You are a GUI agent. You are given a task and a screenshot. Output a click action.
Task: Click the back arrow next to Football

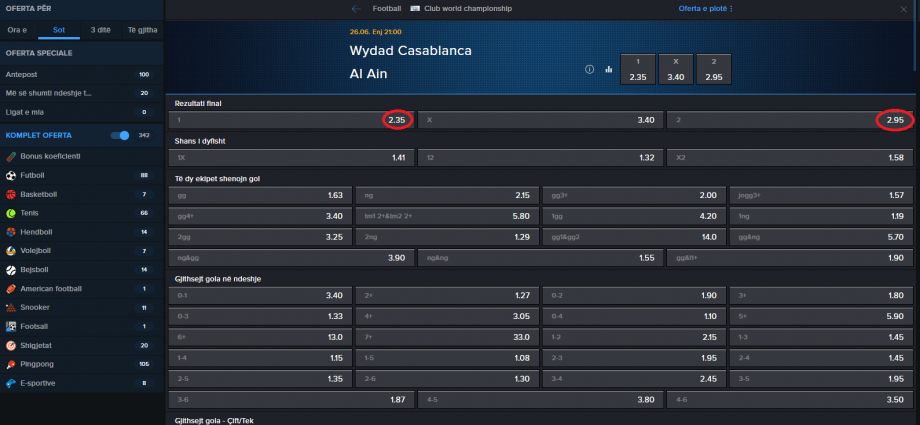pyautogui.click(x=356, y=9)
